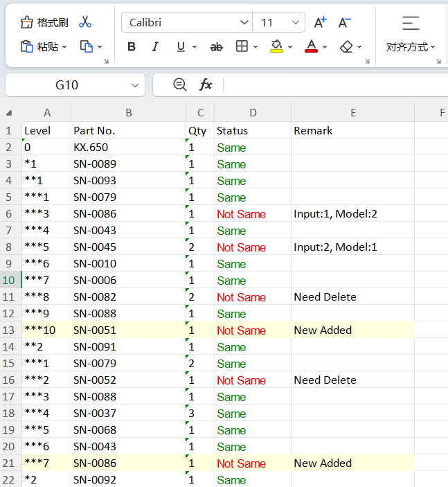Select column D header
This screenshot has width=448, height=487.
pos(253,113)
